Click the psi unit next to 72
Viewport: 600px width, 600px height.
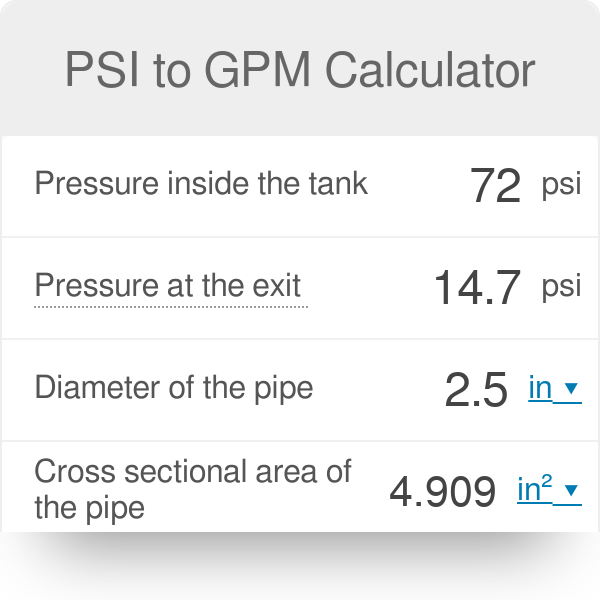tap(561, 186)
